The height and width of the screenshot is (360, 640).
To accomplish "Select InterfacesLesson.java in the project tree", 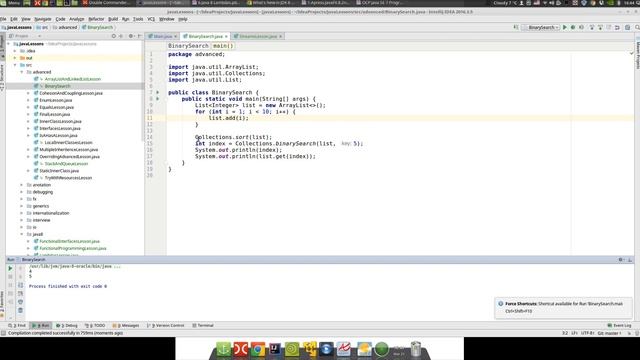I will tap(60, 128).
